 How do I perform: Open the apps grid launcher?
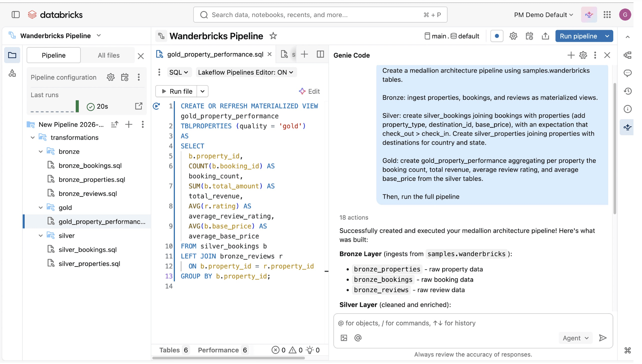click(607, 15)
